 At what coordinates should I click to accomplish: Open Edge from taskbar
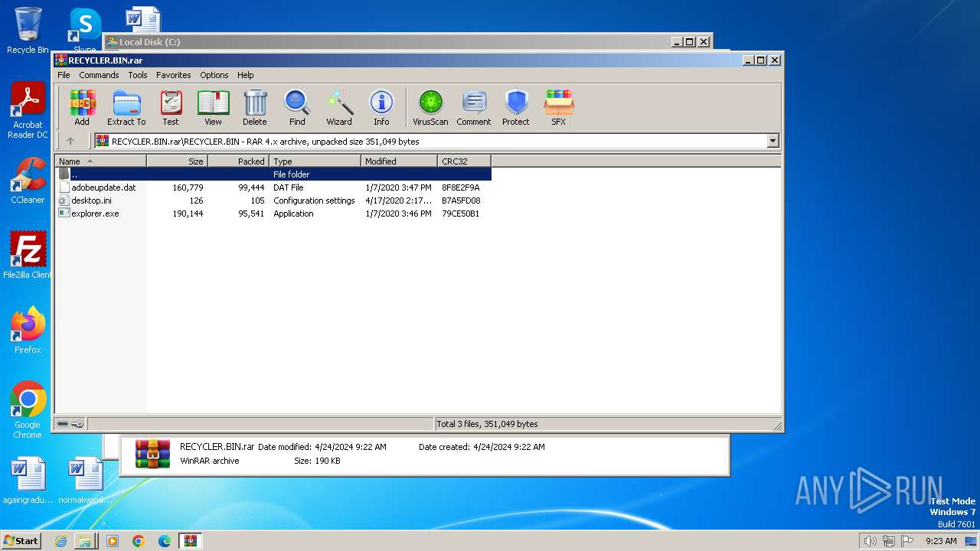(164, 541)
